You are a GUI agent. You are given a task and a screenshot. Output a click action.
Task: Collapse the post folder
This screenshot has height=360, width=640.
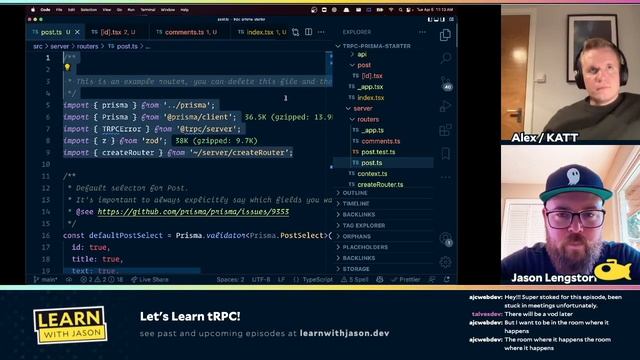364,65
